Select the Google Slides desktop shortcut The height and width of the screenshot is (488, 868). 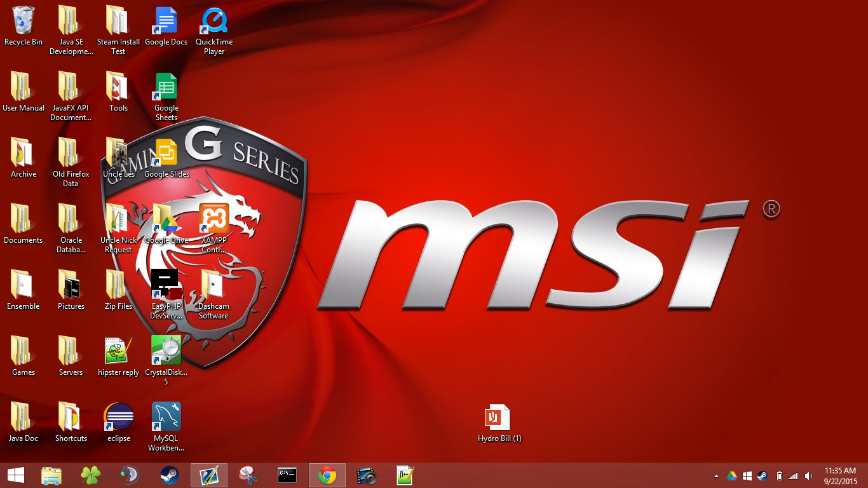(x=166, y=159)
